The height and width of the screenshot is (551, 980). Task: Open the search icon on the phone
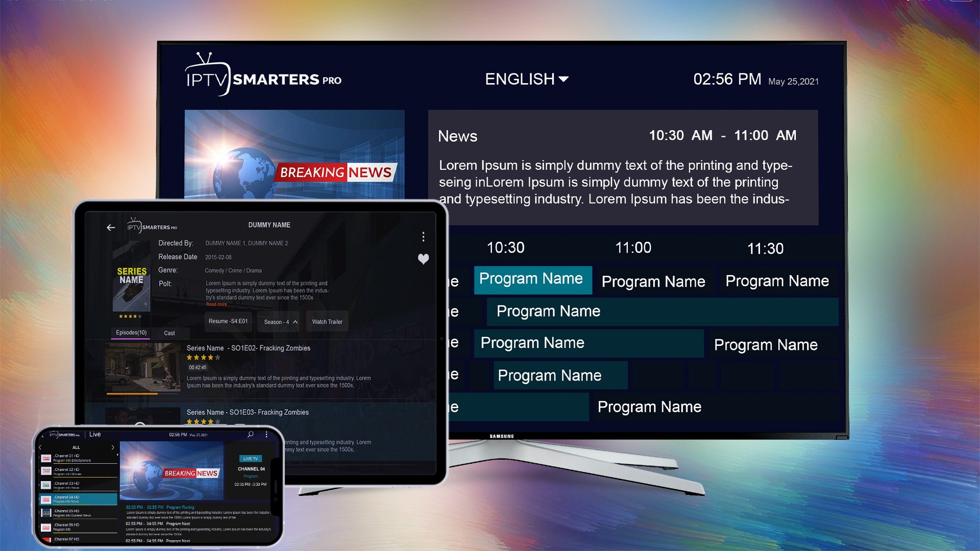pyautogui.click(x=251, y=435)
